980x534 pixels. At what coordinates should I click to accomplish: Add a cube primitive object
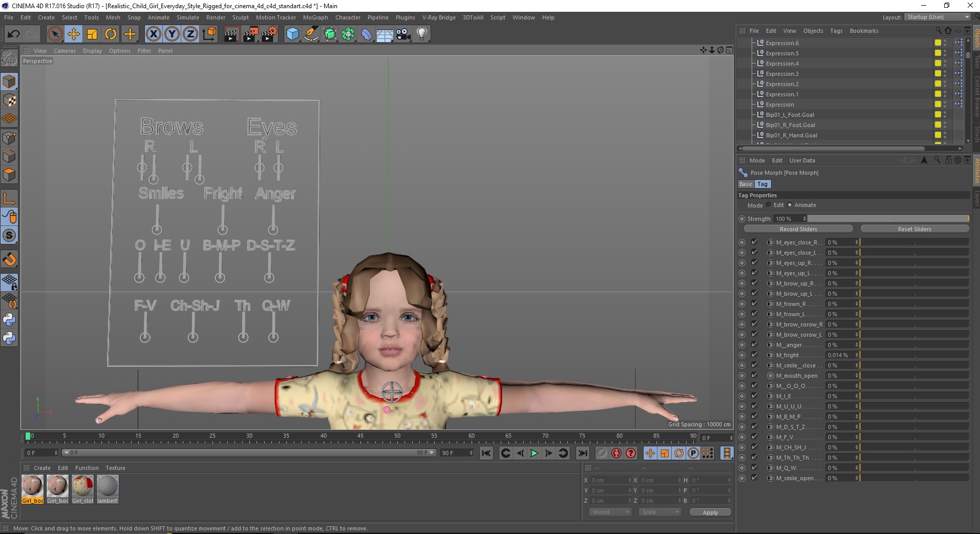pos(292,34)
